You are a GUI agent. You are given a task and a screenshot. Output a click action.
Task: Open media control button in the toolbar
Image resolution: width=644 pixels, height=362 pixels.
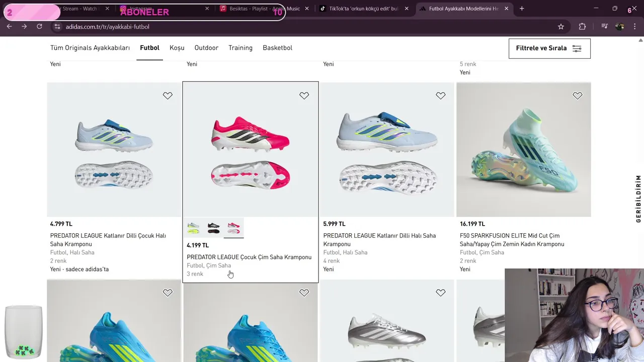pyautogui.click(x=604, y=27)
